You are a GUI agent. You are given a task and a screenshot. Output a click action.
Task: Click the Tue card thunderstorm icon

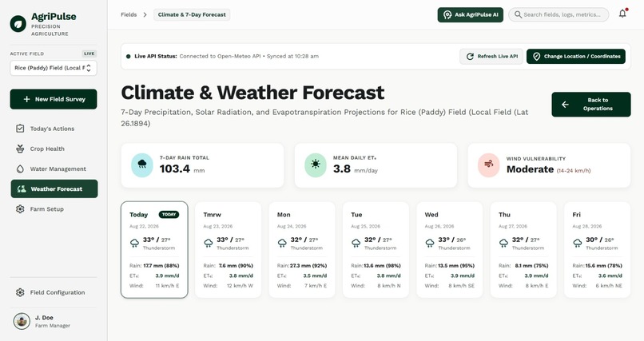pos(356,243)
